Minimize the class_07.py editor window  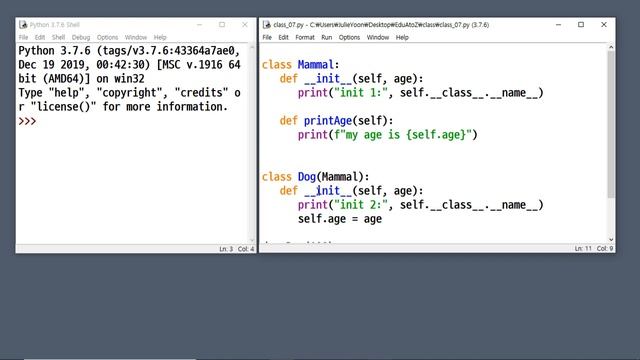point(558,25)
